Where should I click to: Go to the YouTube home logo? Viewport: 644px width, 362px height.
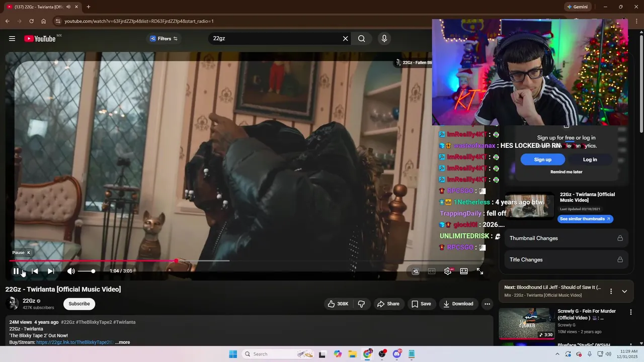[x=40, y=39]
